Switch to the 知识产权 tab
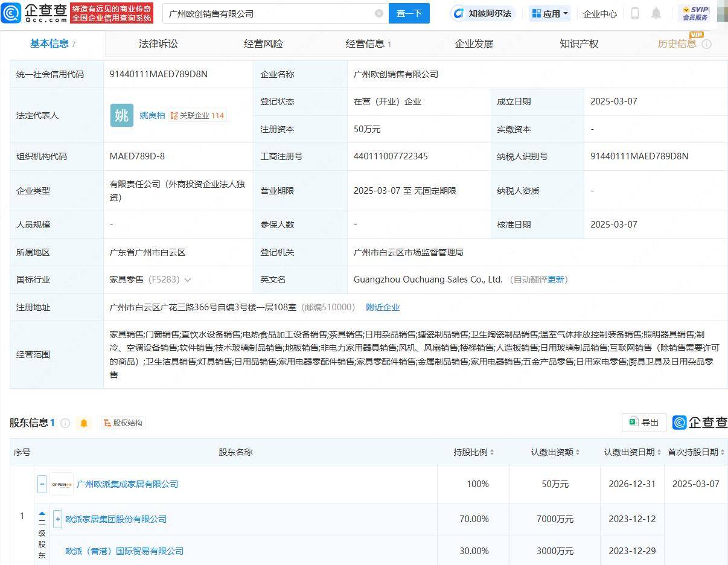 [579, 43]
